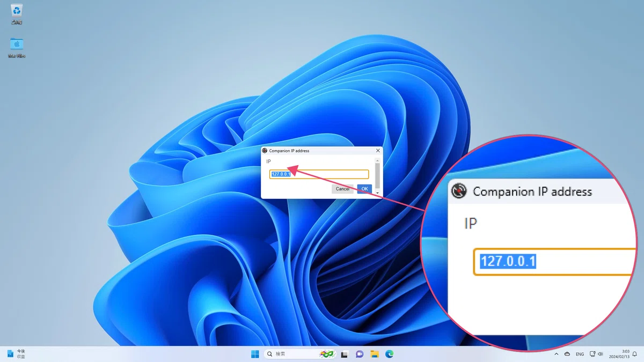The width and height of the screenshot is (644, 362).
Task: Open the Windows Start menu
Action: tap(255, 354)
